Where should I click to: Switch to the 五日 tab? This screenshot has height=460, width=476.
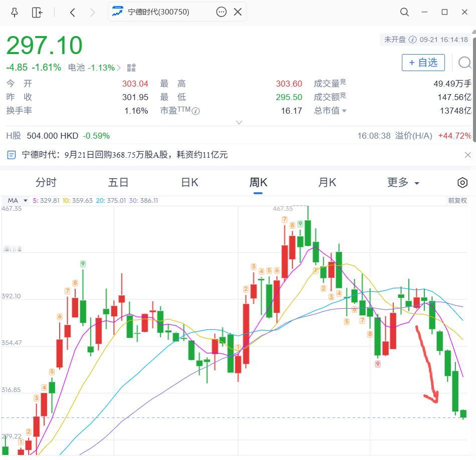(x=118, y=183)
